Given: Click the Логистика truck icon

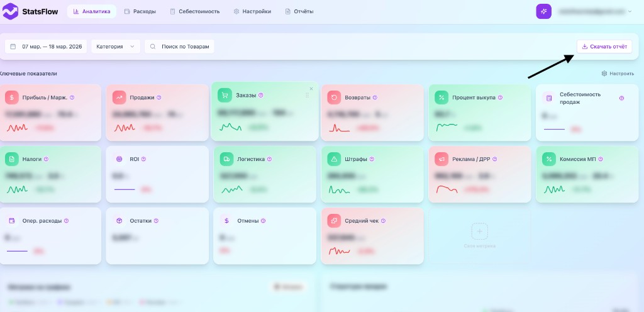Looking at the screenshot, I should point(226,159).
